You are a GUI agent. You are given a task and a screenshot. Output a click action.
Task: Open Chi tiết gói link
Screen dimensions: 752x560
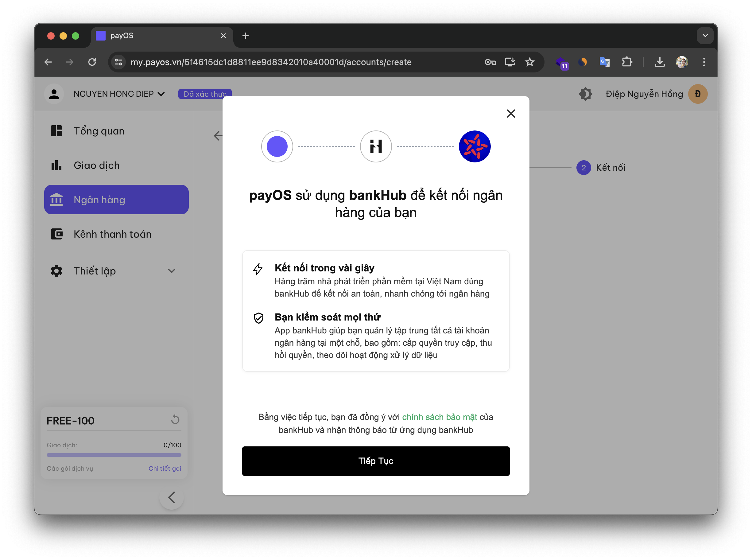pyautogui.click(x=165, y=469)
